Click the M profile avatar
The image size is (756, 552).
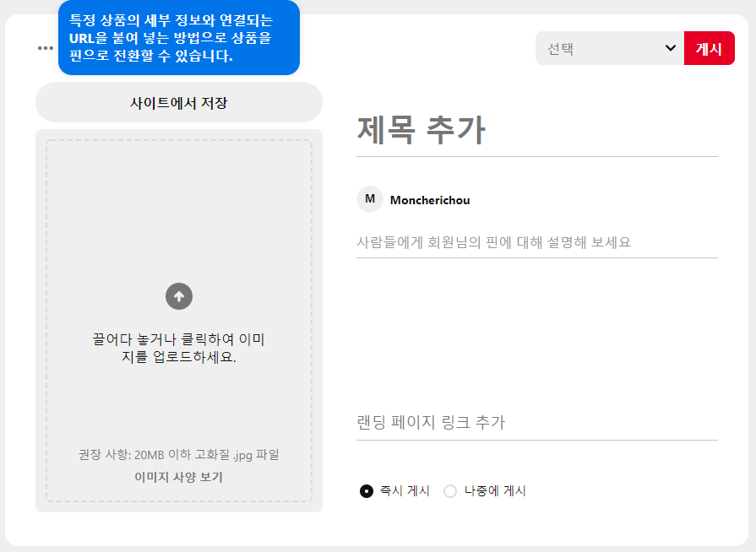pyautogui.click(x=370, y=199)
